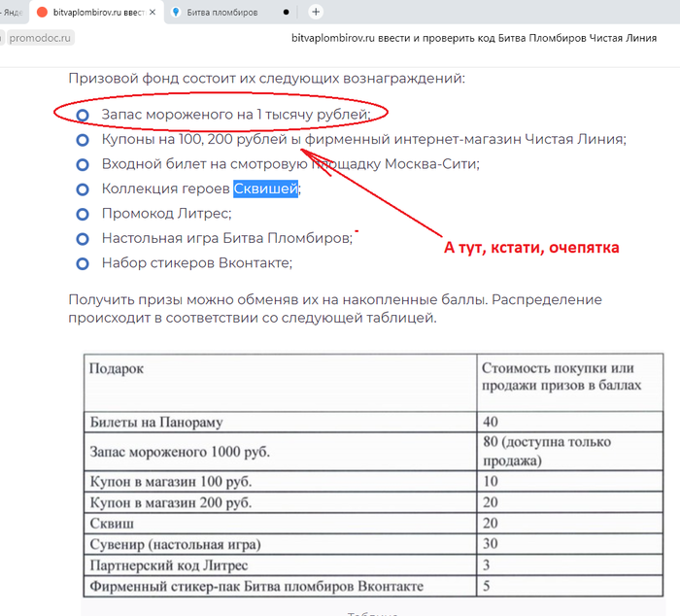The image size is (680, 616).
Task: Click the 'Стоимость покупки или продажи' header cell
Action: [570, 383]
